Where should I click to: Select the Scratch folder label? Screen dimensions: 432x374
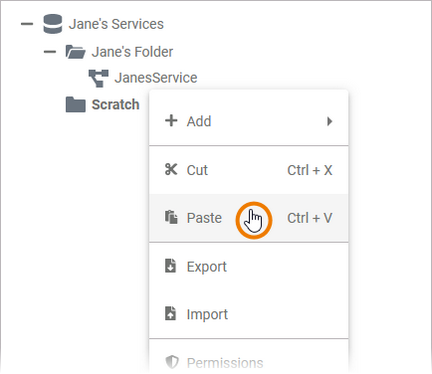pos(115,105)
